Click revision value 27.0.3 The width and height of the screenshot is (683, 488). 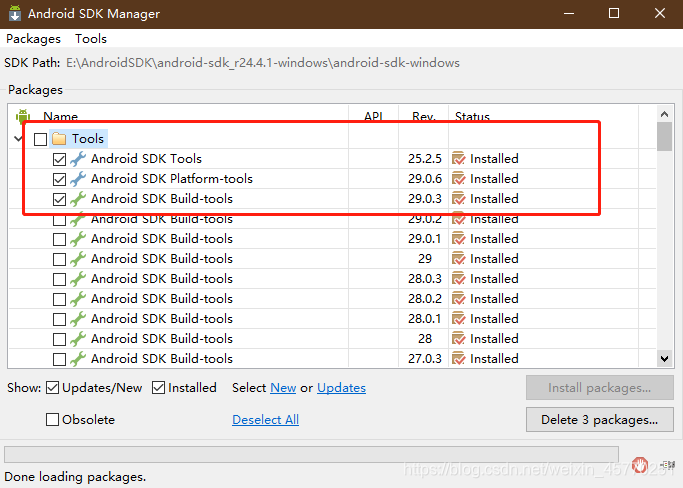tap(425, 359)
